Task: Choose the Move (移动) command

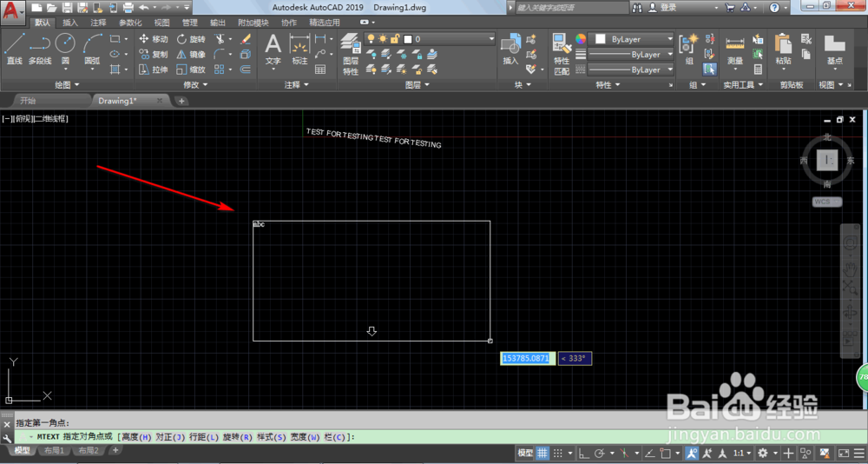Action: (154, 39)
